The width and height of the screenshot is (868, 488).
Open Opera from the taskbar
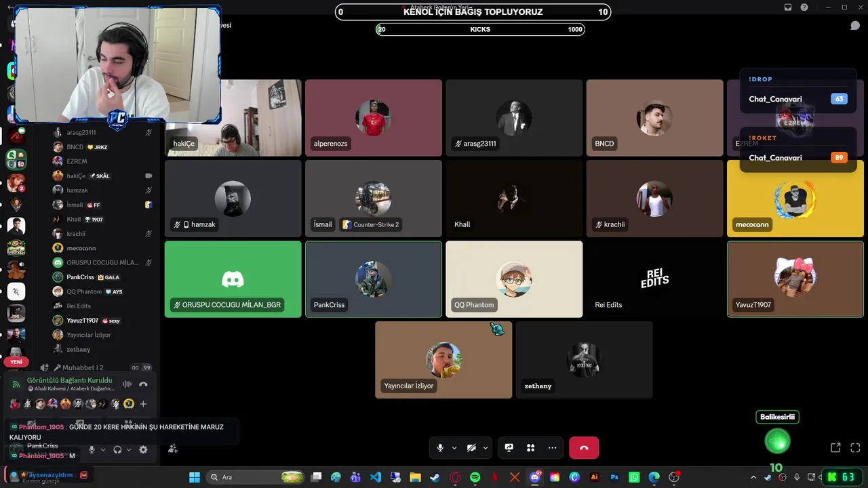coord(455,477)
